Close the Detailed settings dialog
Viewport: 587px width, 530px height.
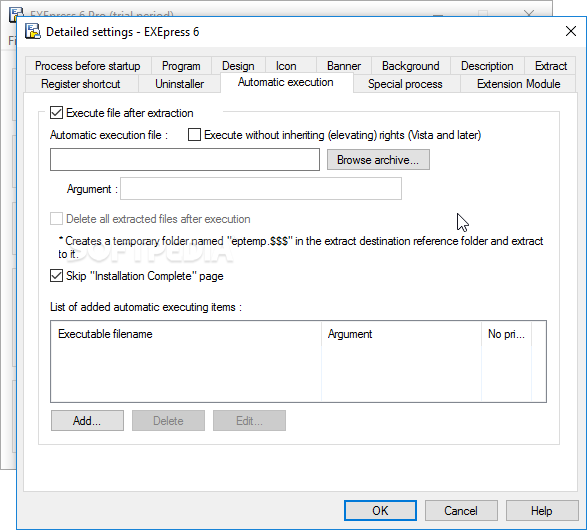point(571,31)
